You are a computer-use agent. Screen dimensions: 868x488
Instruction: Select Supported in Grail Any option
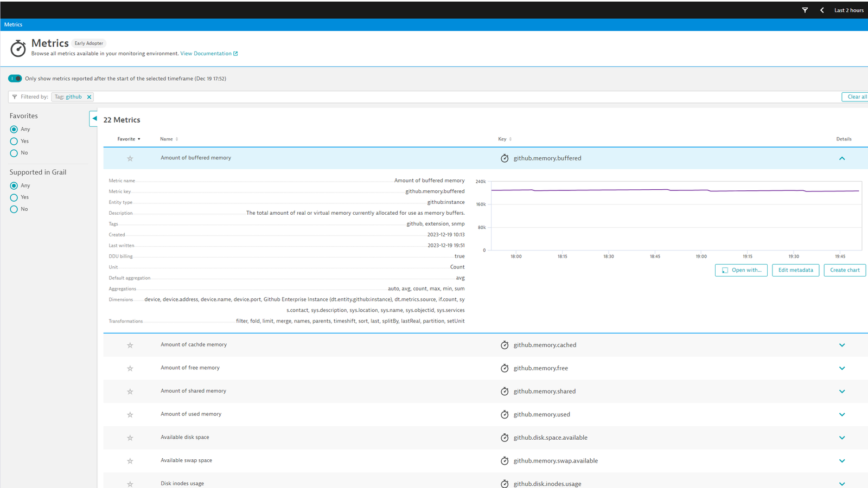coord(14,186)
